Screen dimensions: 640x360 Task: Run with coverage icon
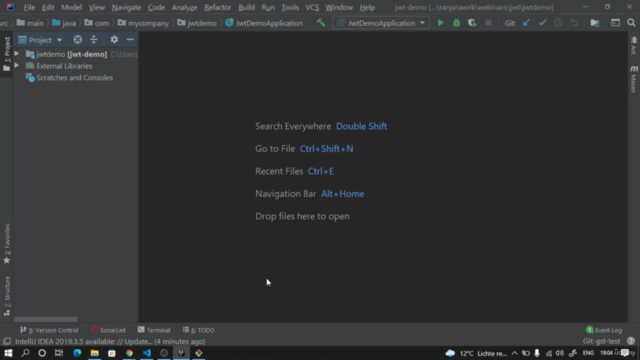point(472,23)
